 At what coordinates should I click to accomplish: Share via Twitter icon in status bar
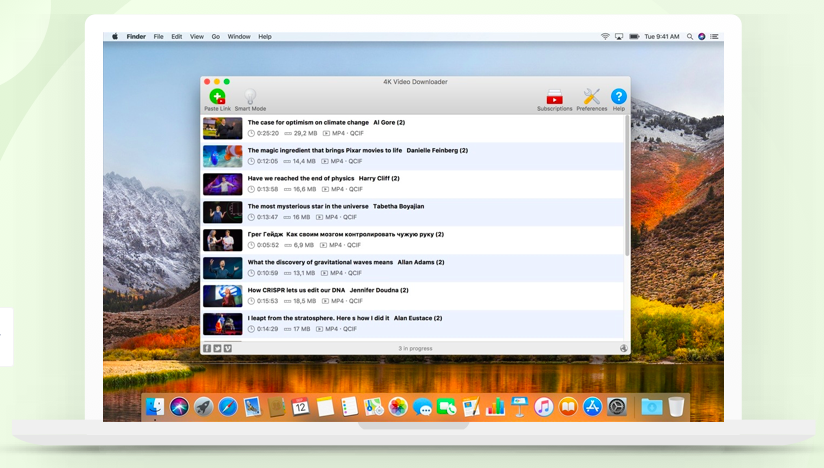pos(217,348)
